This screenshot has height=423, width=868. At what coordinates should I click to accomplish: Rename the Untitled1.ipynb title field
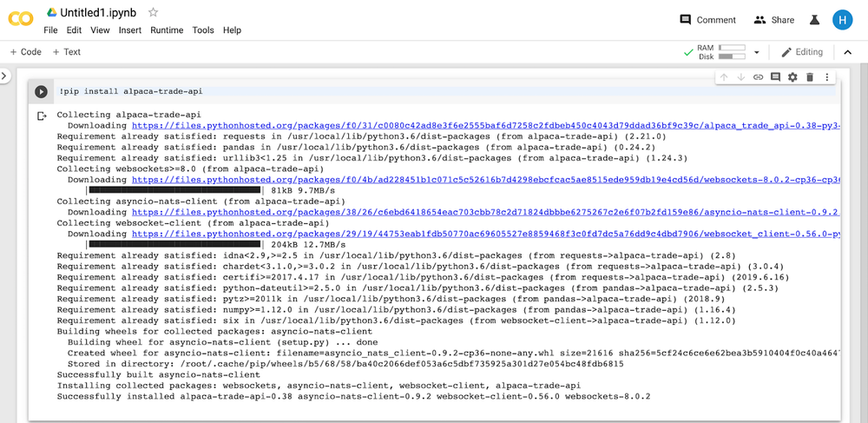point(98,12)
